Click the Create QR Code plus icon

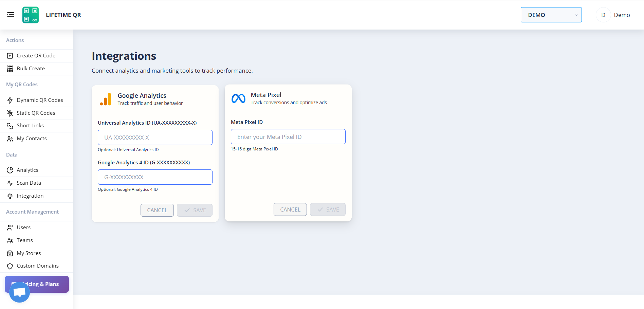coord(10,56)
